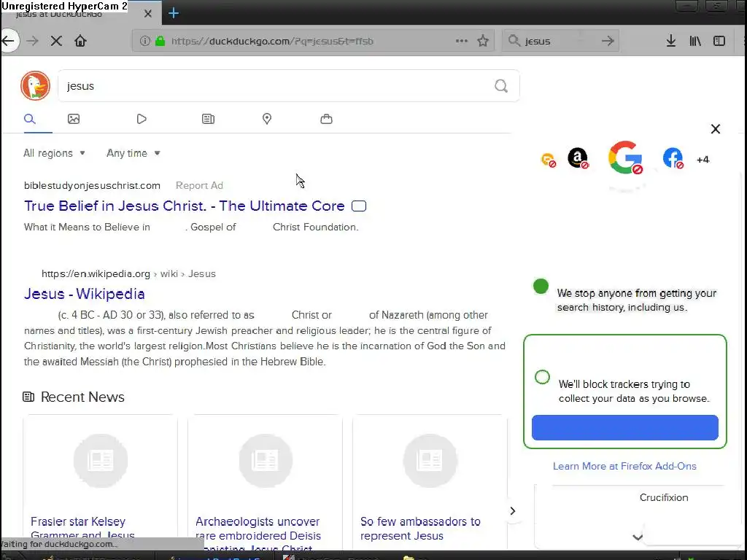This screenshot has height=560, width=747.
Task: Click the blocked Google tracker icon
Action: coord(625,157)
